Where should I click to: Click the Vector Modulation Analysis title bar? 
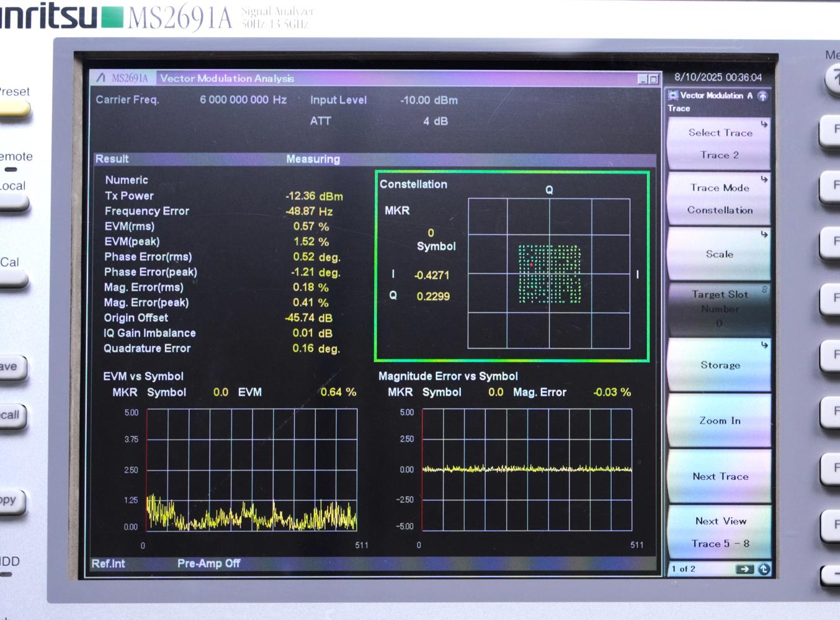click(230, 78)
